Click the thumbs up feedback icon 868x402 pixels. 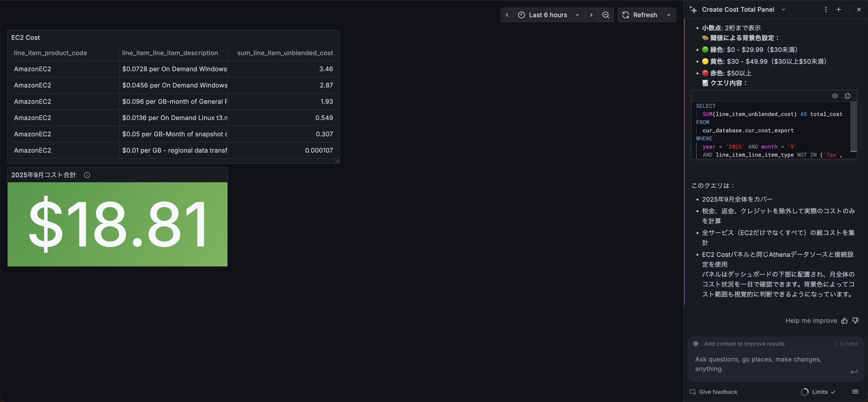pyautogui.click(x=844, y=320)
